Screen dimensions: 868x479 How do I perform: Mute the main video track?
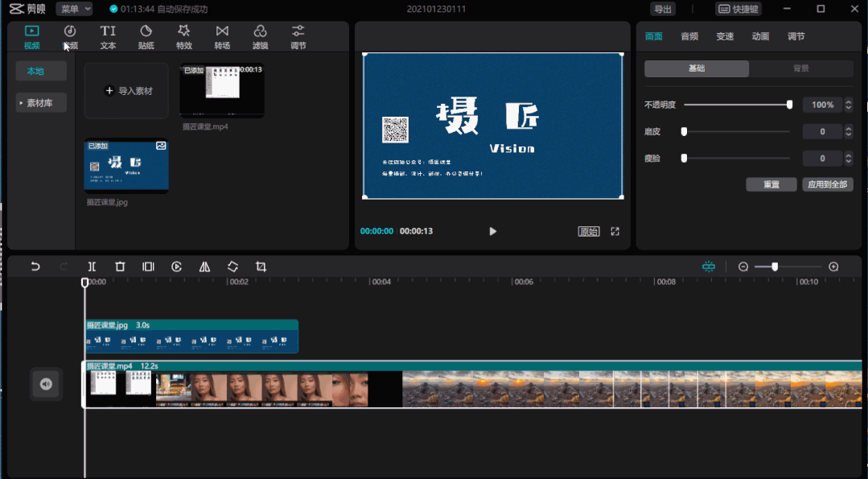pos(46,384)
